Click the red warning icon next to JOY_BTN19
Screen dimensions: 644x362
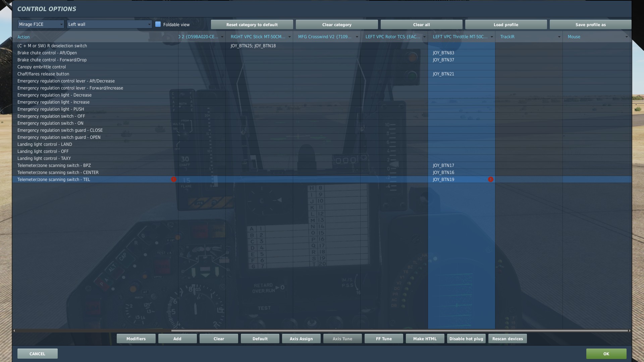pos(490,179)
